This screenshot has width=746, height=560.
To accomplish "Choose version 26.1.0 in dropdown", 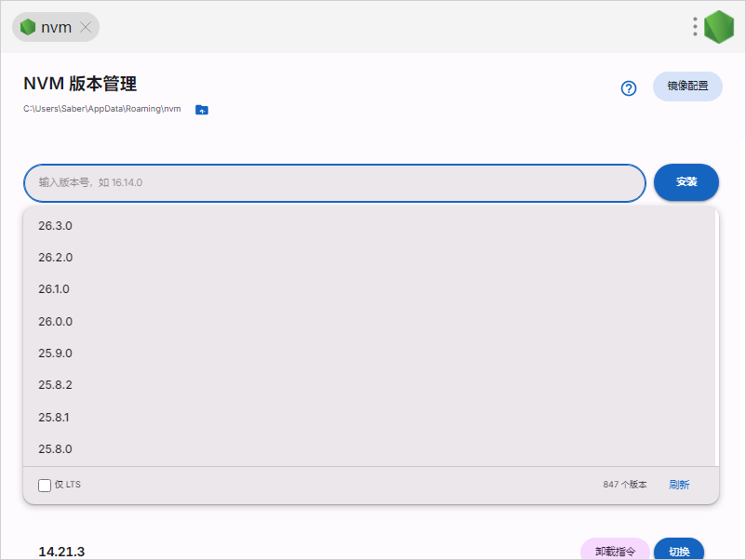I will pos(369,289).
